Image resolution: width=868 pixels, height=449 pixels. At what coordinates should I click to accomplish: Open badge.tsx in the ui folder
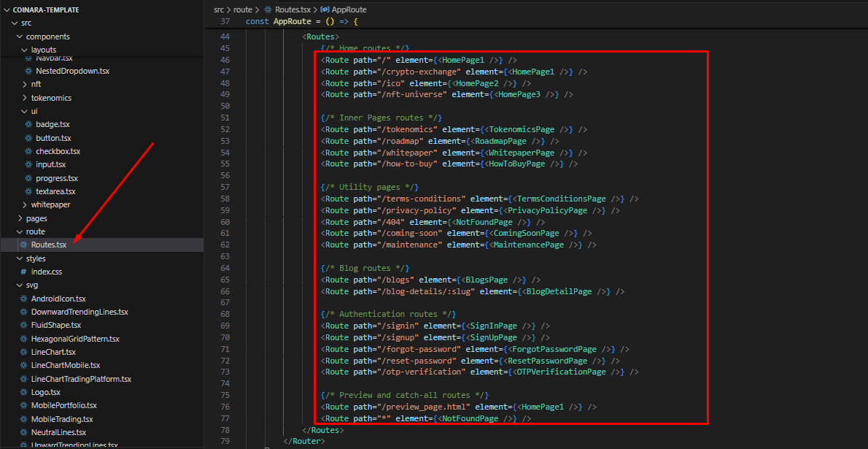click(53, 124)
